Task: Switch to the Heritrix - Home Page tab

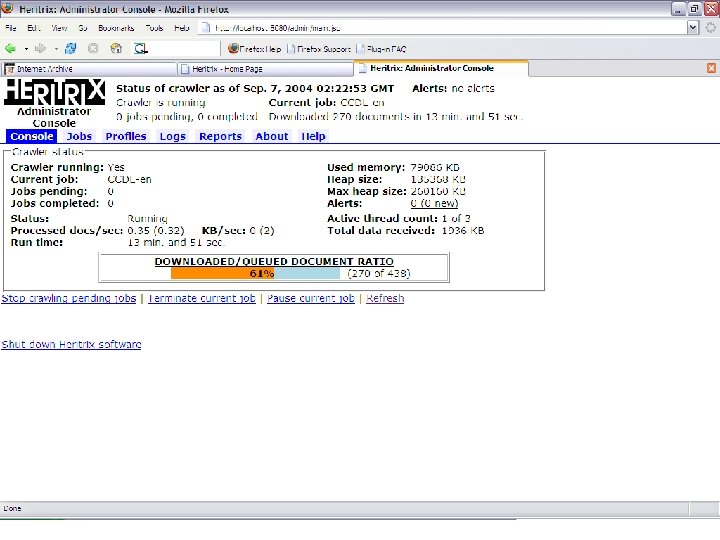Action: 265,69
